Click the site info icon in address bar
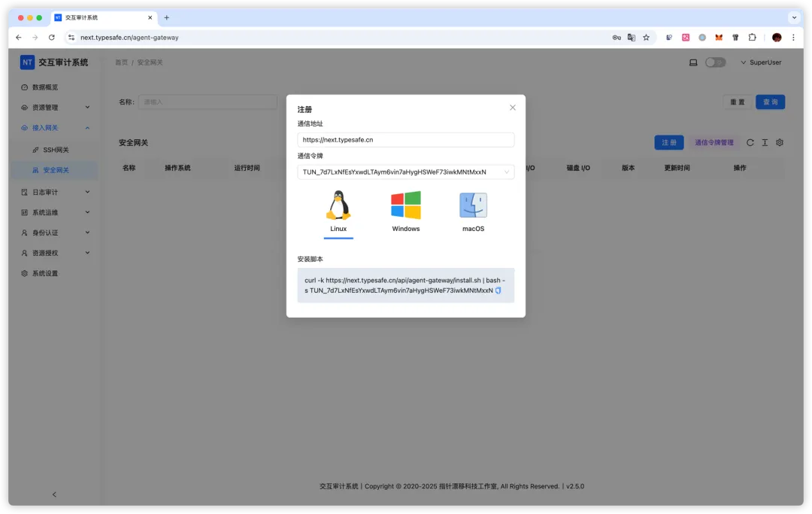 coord(71,38)
